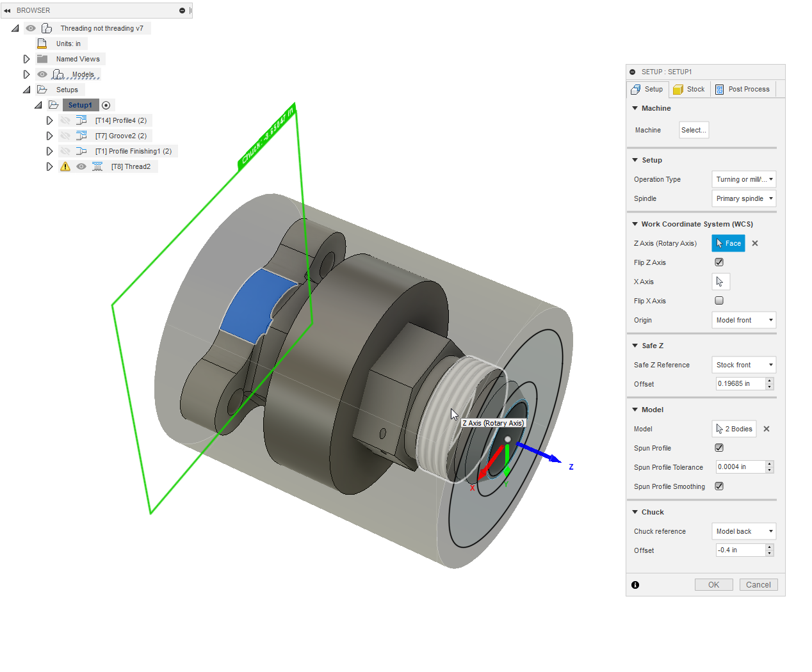Disable the Flip Z Axis checkbox
Image resolution: width=812 pixels, height=672 pixels.
click(719, 262)
